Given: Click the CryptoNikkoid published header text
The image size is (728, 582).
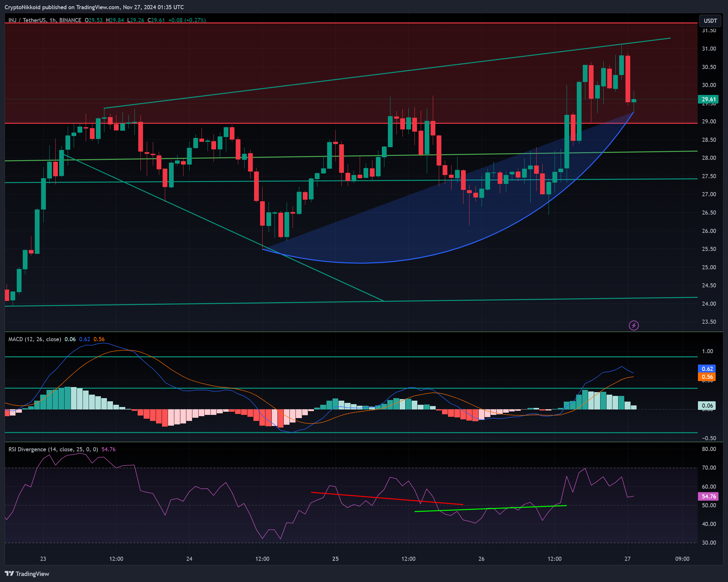Looking at the screenshot, I should point(94,7).
